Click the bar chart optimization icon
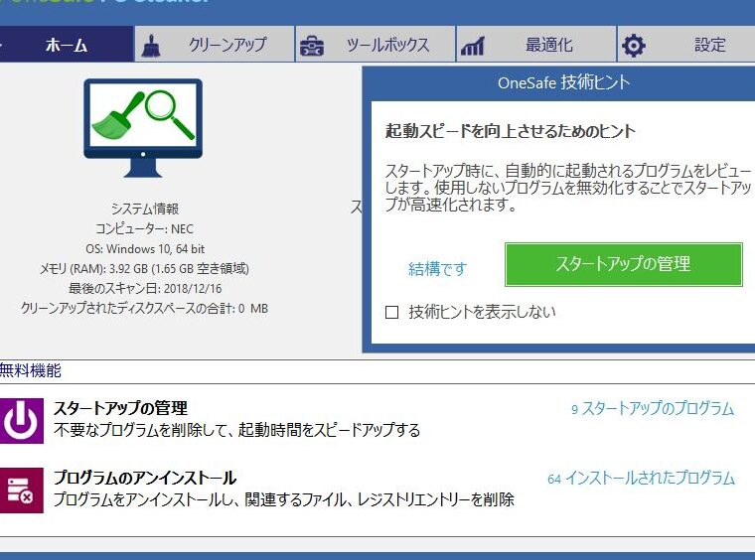755x560 pixels. pos(473,45)
